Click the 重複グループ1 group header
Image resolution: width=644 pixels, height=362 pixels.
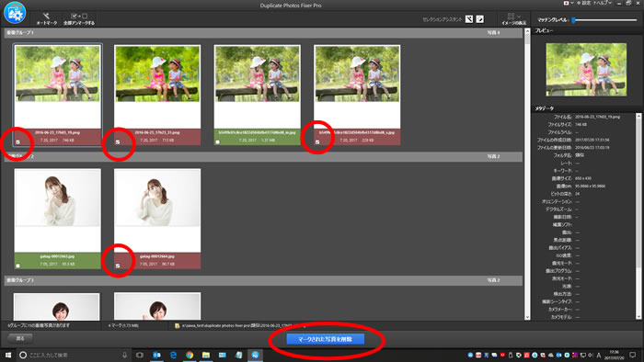(263, 33)
